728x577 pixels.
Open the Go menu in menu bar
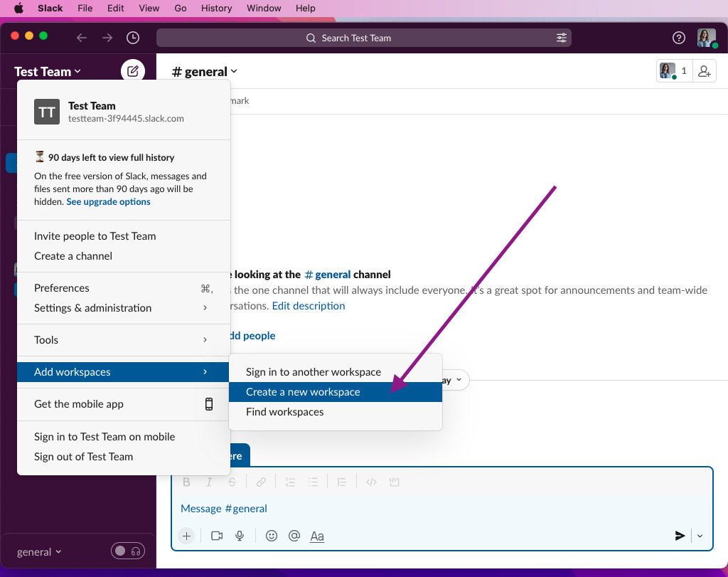[x=180, y=9]
